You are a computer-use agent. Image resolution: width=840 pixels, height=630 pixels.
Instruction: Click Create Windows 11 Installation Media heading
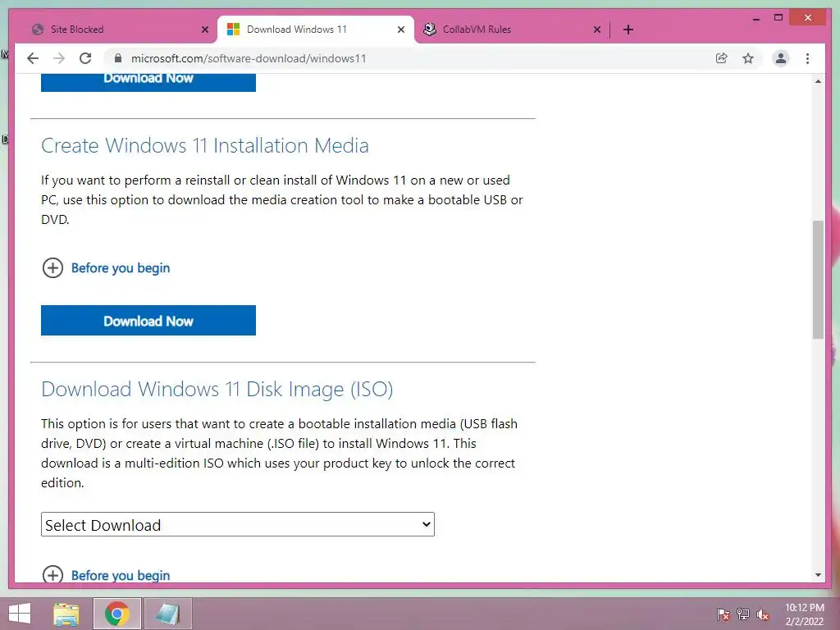[204, 146]
